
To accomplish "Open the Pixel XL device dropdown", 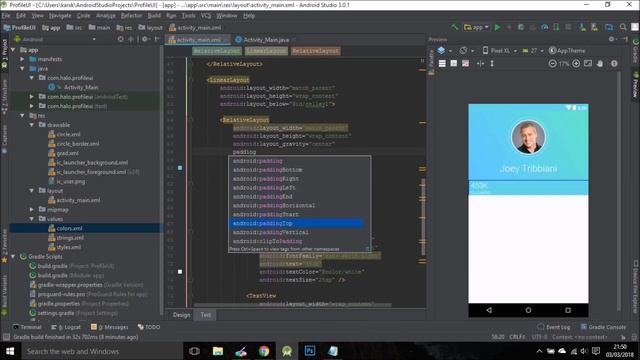I will click(x=500, y=51).
